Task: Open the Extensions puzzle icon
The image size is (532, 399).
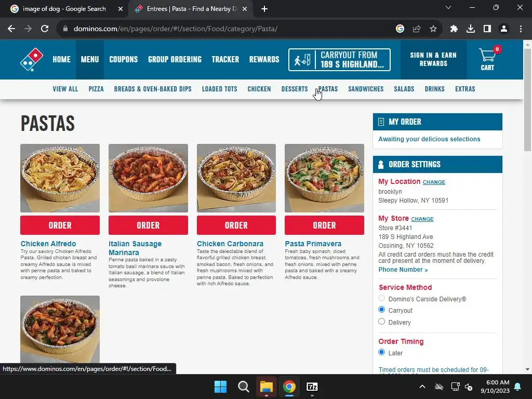Action: pos(454,29)
